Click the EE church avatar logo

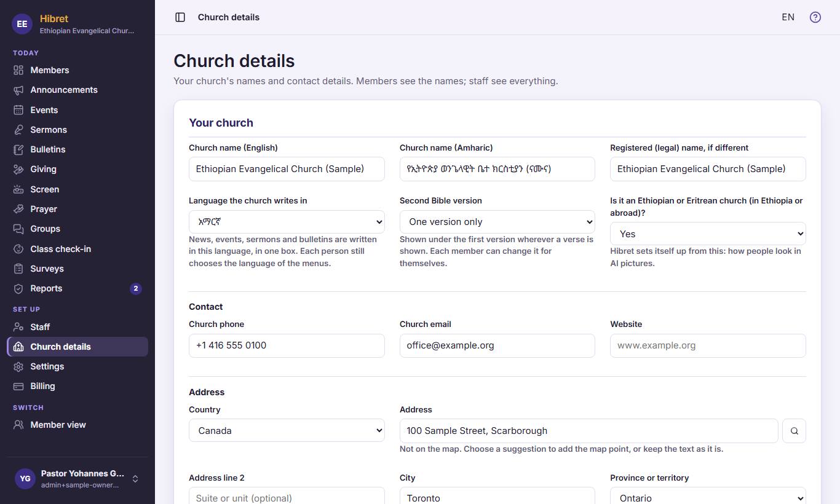coord(22,24)
